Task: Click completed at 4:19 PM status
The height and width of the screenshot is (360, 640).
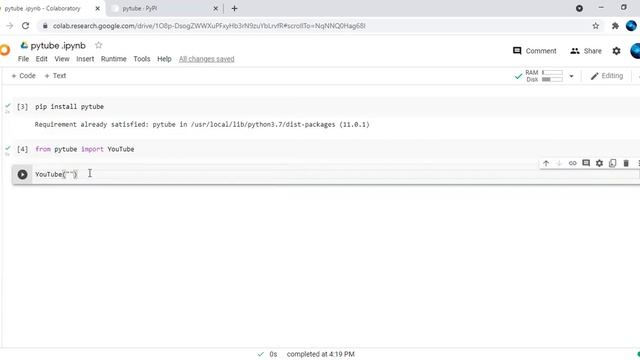Action: [320, 354]
